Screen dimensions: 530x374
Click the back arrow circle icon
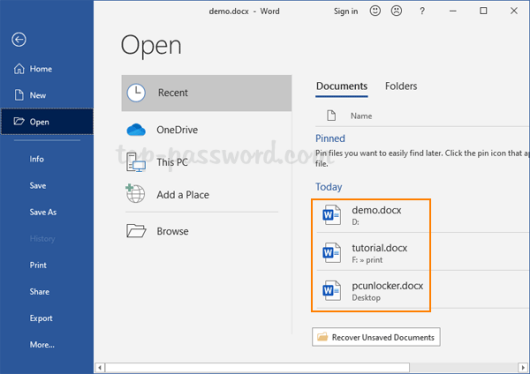tap(19, 40)
